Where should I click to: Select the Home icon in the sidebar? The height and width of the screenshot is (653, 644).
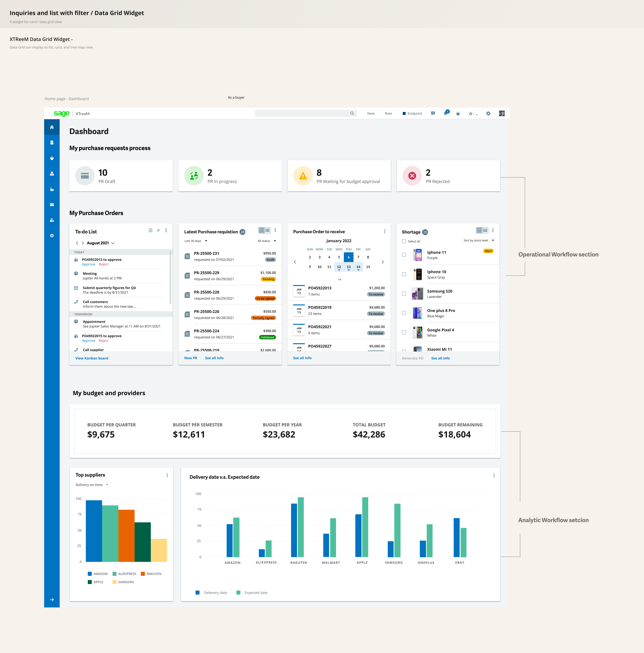[x=52, y=127]
